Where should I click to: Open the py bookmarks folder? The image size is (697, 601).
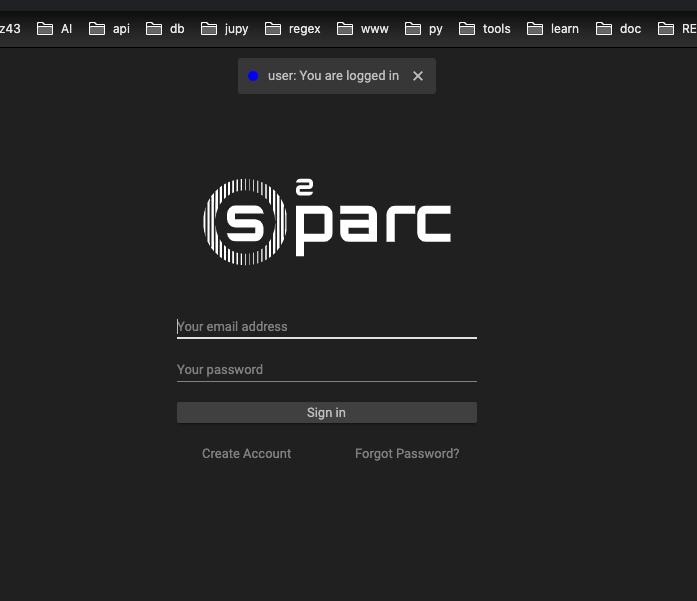(x=424, y=29)
